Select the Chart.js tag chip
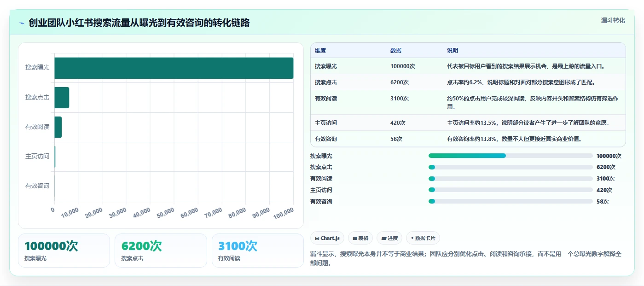 pyautogui.click(x=327, y=238)
